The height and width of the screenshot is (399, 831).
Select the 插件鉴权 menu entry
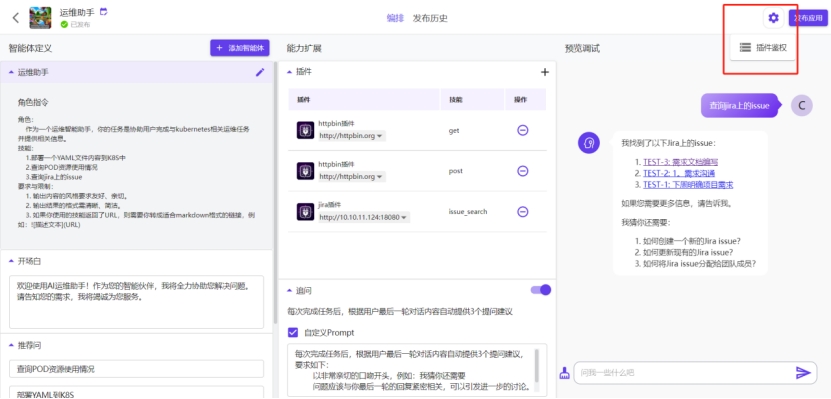click(763, 48)
